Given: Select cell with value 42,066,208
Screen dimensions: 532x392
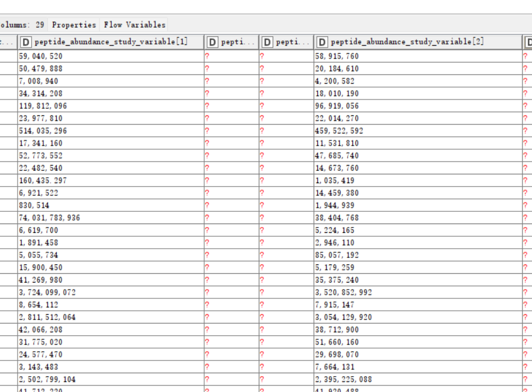Looking at the screenshot, I should 111,329.
